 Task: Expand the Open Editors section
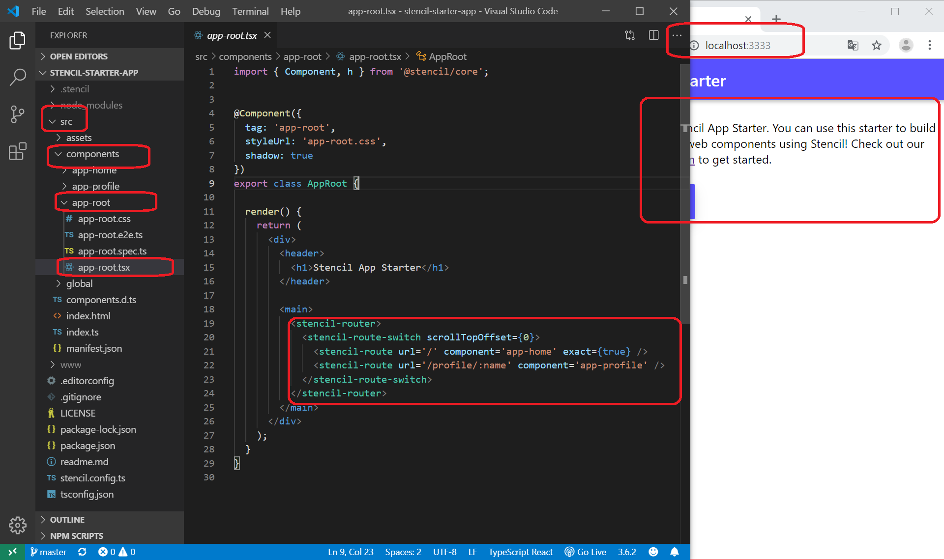tap(110, 56)
